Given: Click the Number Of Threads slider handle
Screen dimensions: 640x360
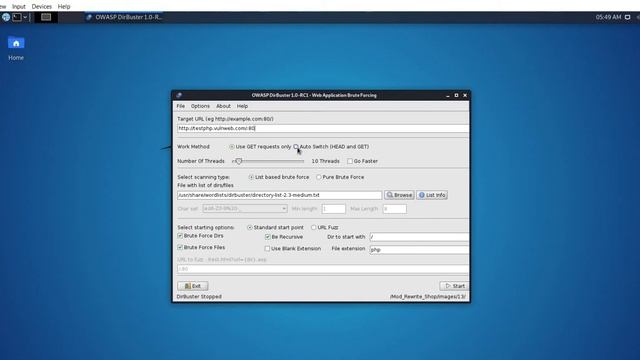Looking at the screenshot, I should point(239,161).
